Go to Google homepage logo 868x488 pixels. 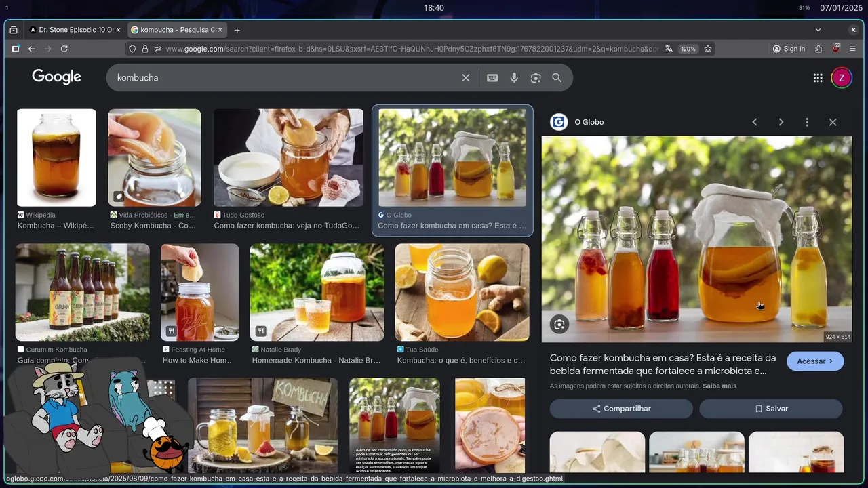56,77
